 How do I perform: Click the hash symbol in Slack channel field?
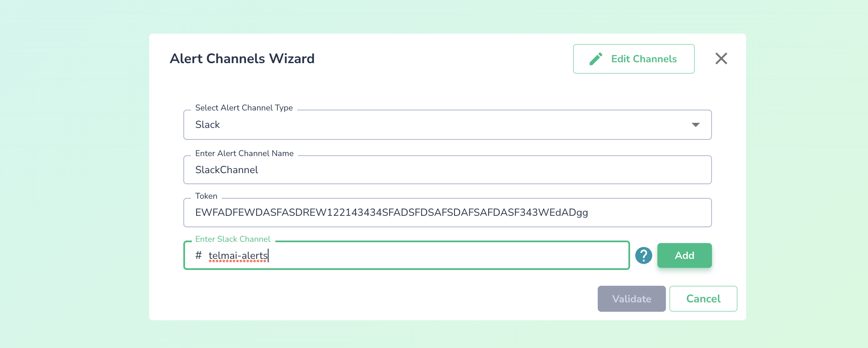coord(198,255)
